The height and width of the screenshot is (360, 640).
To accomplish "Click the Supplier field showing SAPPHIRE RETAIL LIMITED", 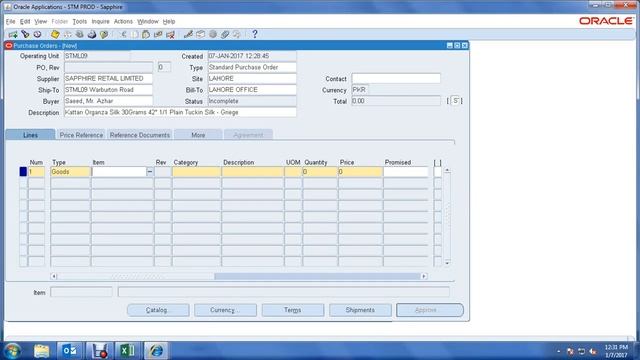I will (108, 78).
